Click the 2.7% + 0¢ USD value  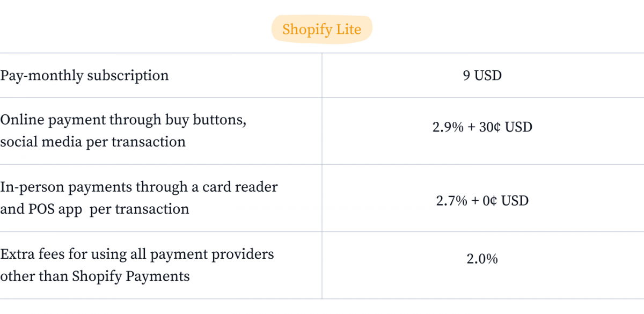coord(482,201)
